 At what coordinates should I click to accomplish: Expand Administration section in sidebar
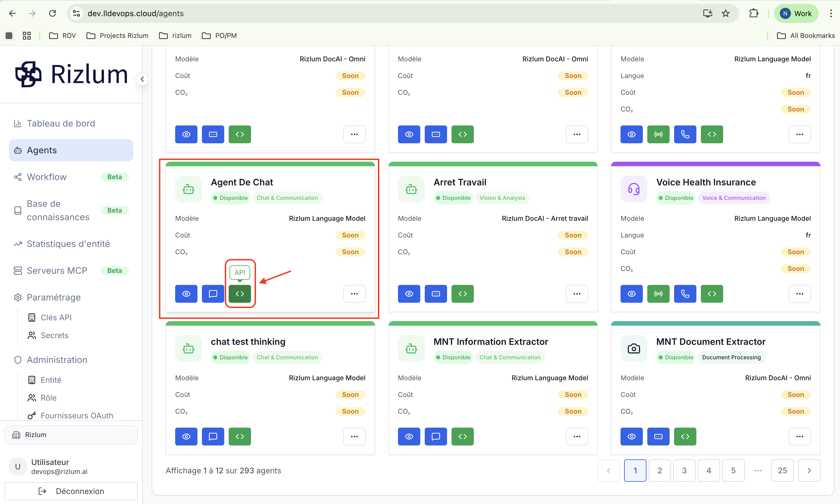coord(71,360)
